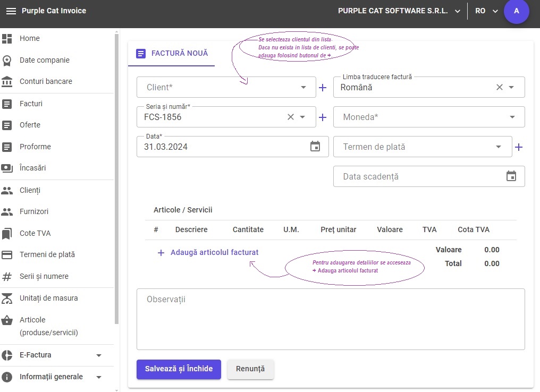
Task: Click the Articole / Servicii heading
Action: [x=183, y=210]
